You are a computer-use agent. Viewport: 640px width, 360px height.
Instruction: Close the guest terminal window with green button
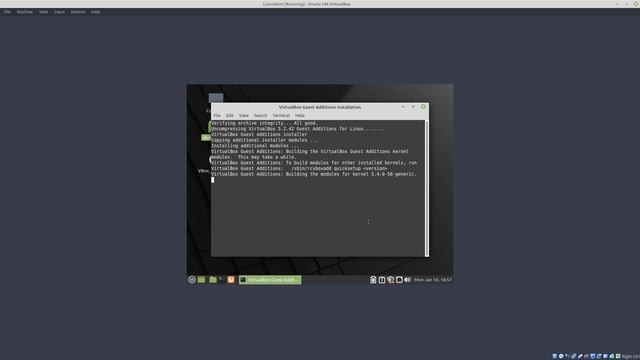[x=423, y=107]
